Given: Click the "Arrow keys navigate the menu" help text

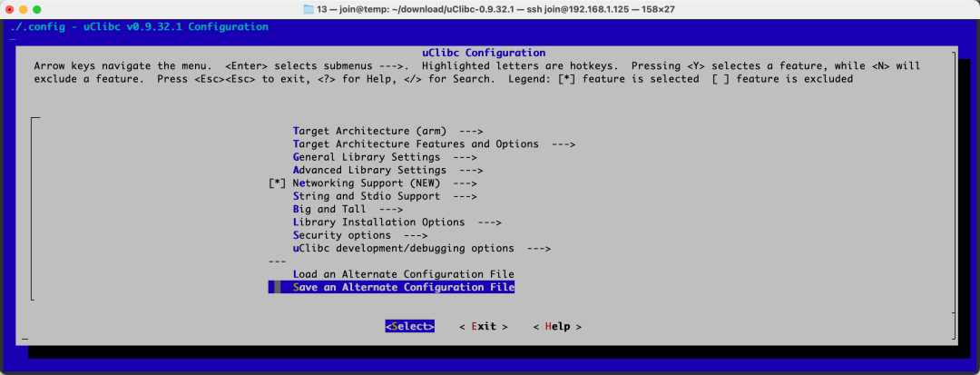Looking at the screenshot, I should click(x=123, y=65).
